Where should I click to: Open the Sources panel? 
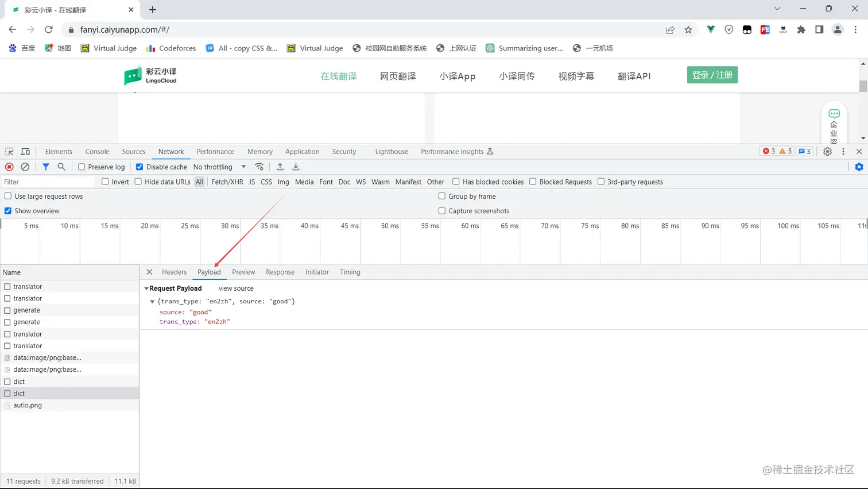point(134,152)
